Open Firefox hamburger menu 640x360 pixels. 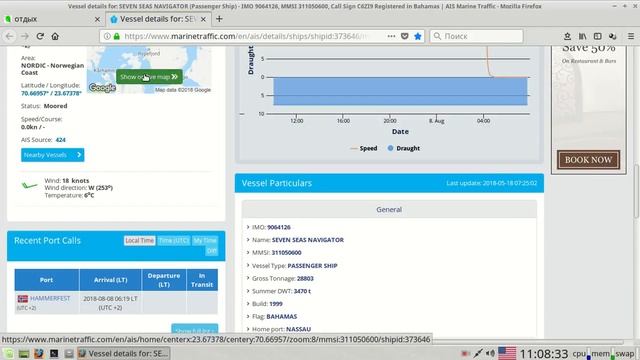[x=631, y=36]
